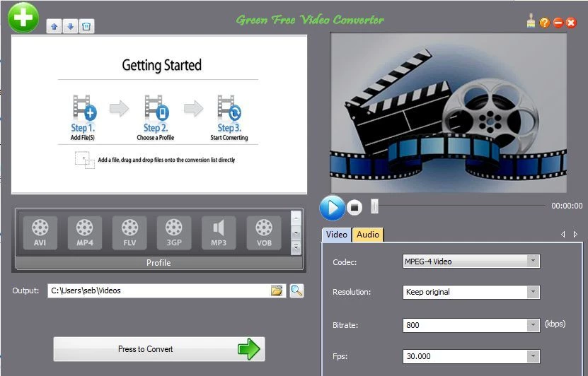Choose the MP4 output profile
Image resolution: width=588 pixels, height=376 pixels.
click(x=85, y=232)
